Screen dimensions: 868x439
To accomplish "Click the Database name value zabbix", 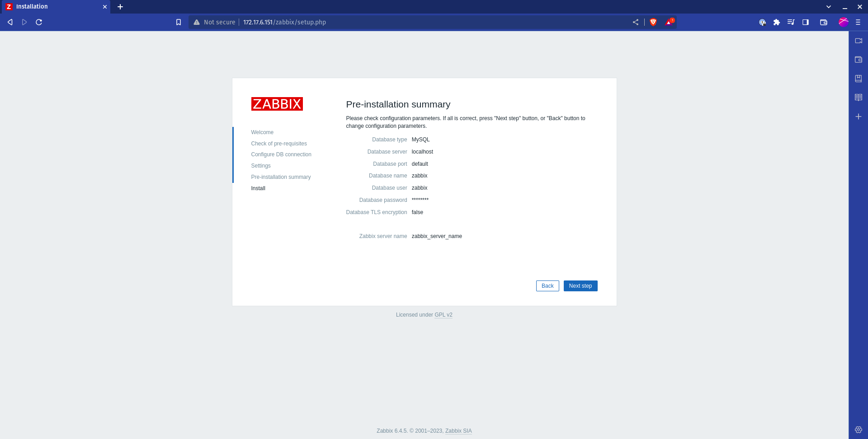I will [420, 176].
